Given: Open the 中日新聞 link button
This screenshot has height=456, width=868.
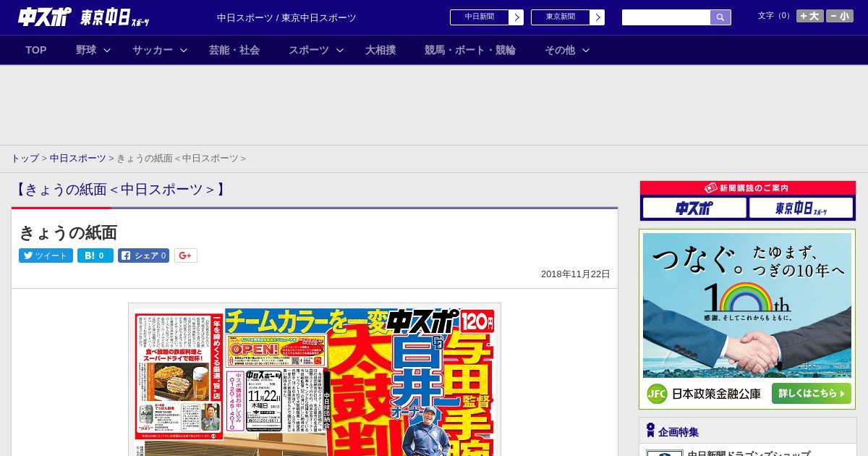Looking at the screenshot, I should point(479,17).
